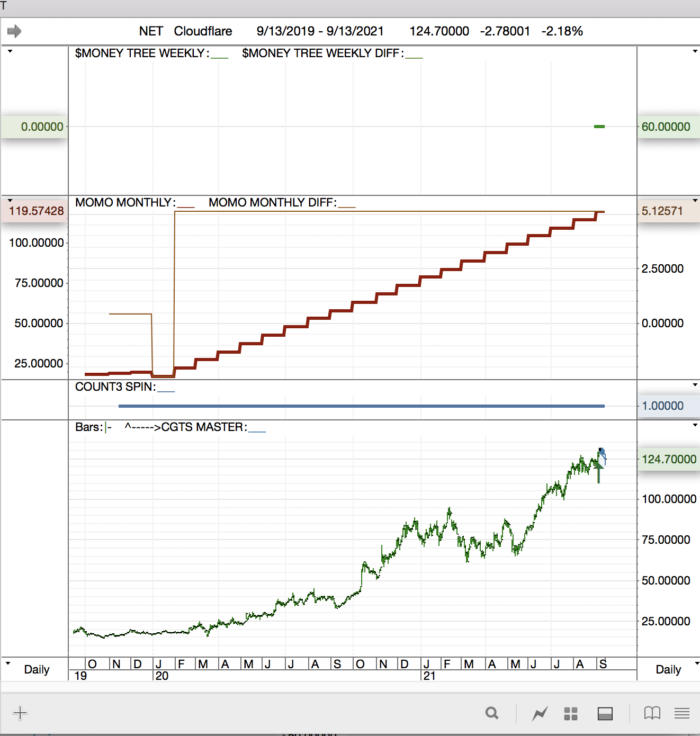This screenshot has width=700, height=736.
Task: Click the line chart drawing icon
Action: tap(540, 714)
